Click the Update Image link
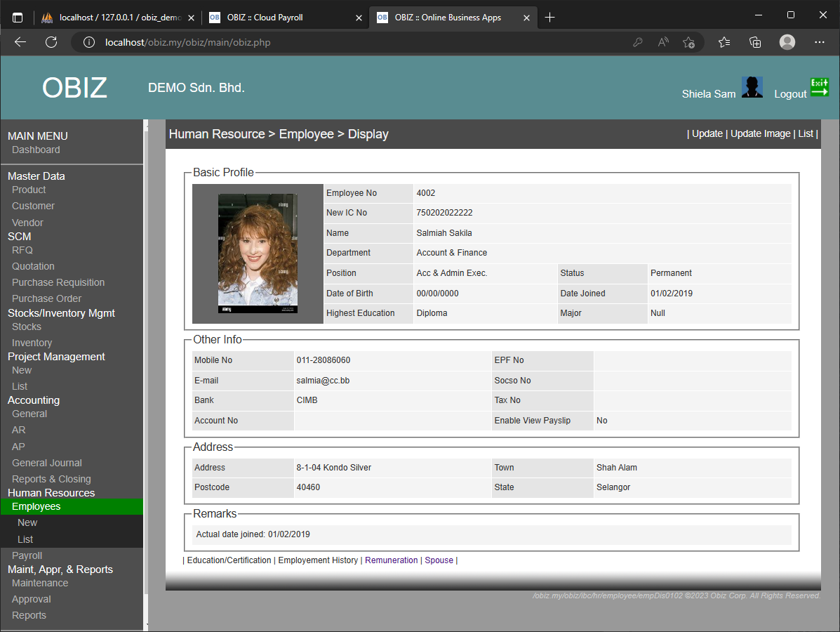 tap(760, 133)
